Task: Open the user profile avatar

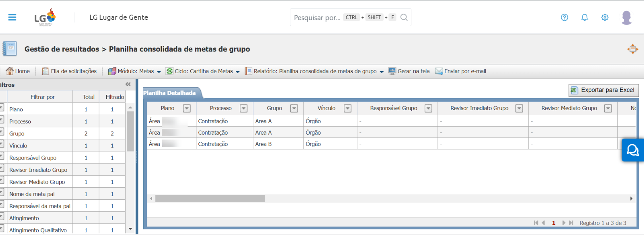Action: coord(627,18)
